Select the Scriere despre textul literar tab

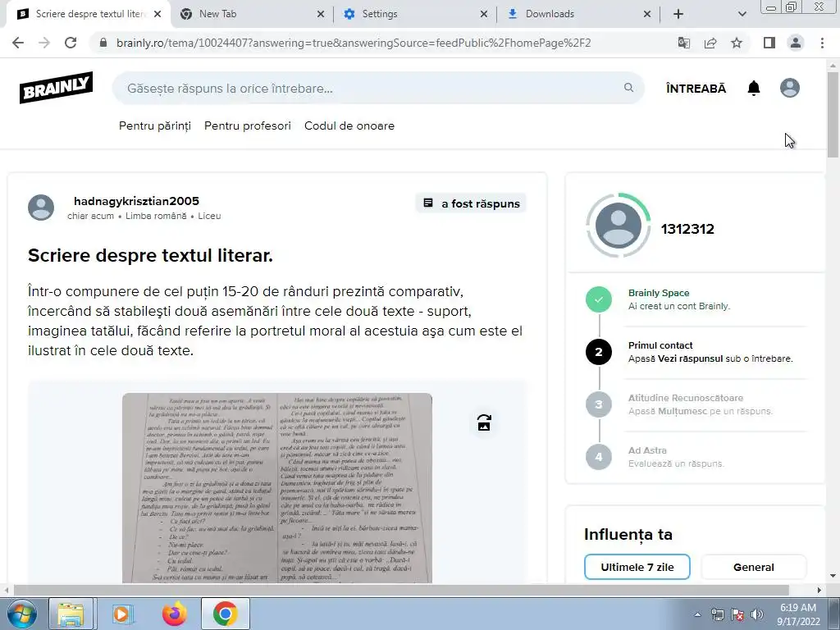click(89, 14)
